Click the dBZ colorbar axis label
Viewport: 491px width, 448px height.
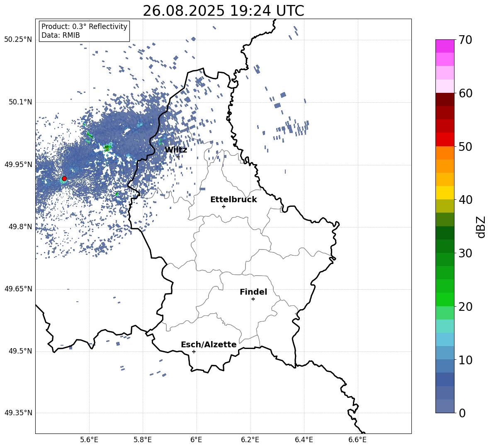pos(480,227)
